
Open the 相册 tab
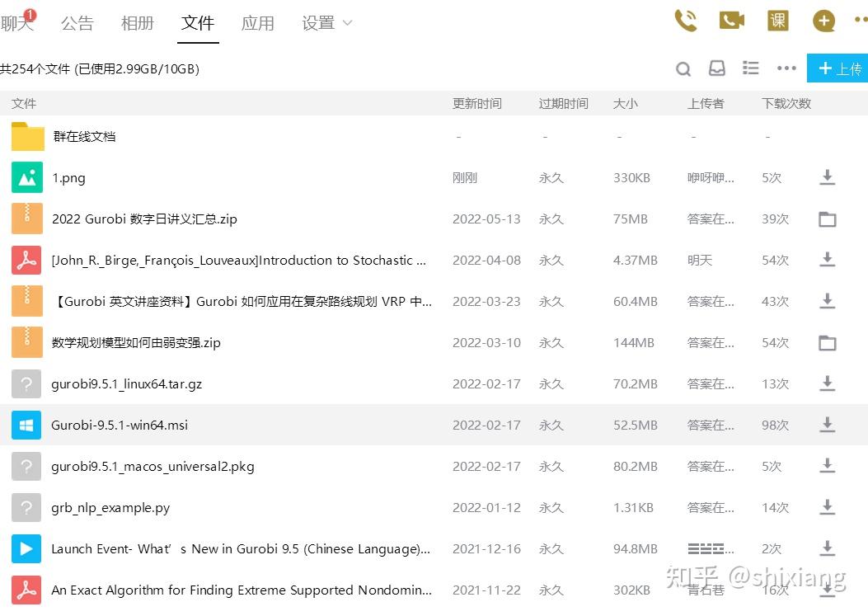point(138,23)
